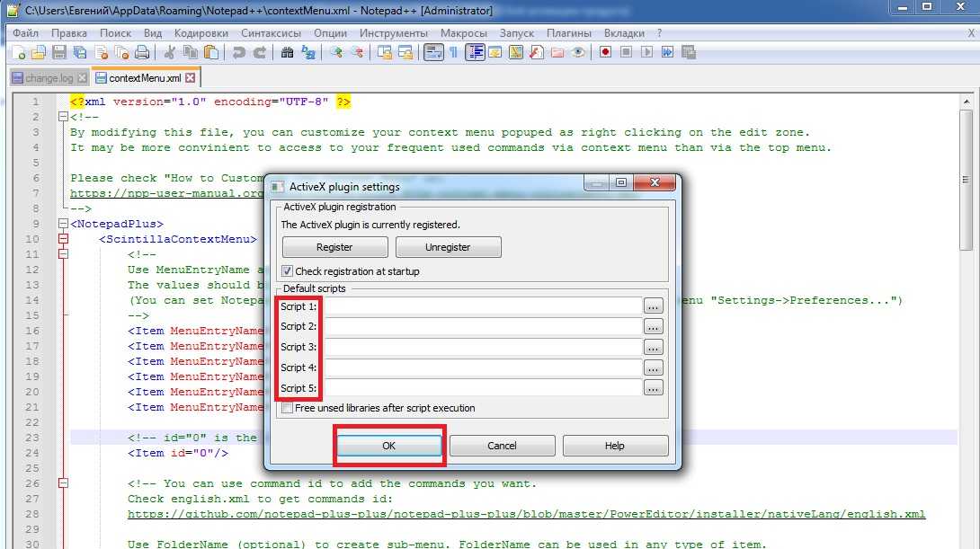This screenshot has height=549, width=980.
Task: Uncheck Check registration at startup
Action: (x=288, y=271)
